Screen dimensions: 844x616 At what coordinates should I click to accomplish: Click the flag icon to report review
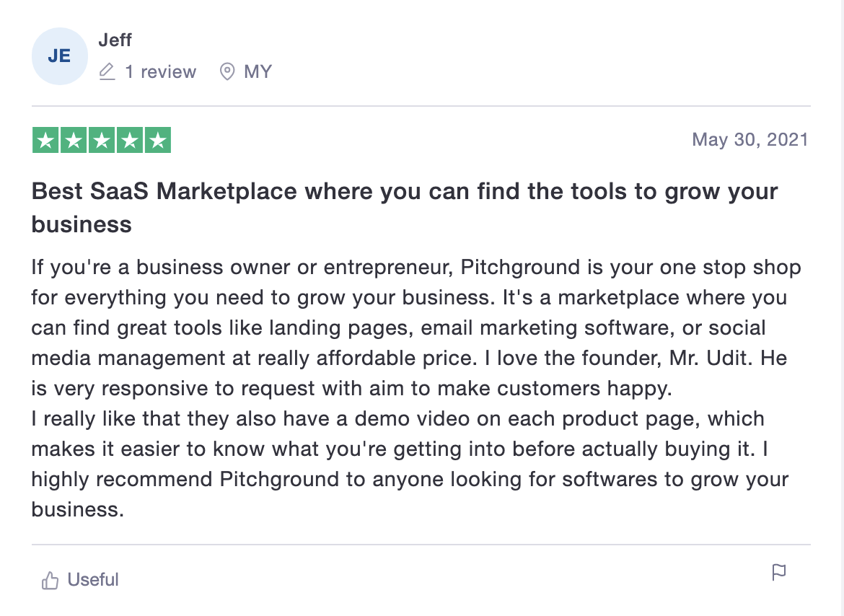point(779,573)
